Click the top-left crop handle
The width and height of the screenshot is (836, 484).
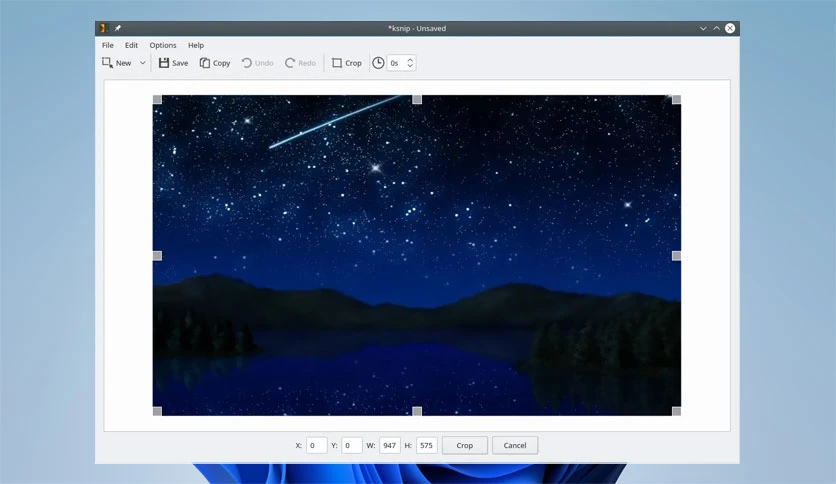coord(157,100)
